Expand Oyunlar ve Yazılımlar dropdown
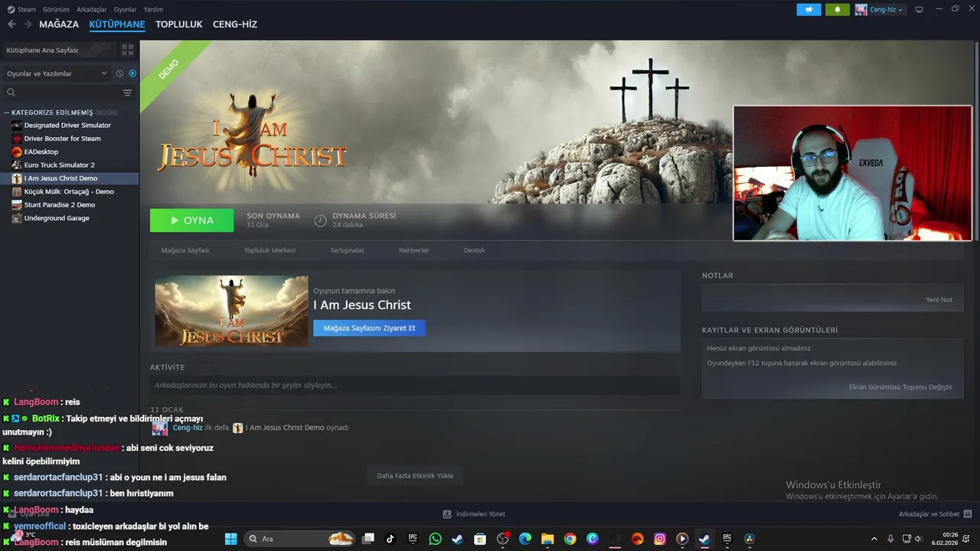980x551 pixels. tap(57, 73)
